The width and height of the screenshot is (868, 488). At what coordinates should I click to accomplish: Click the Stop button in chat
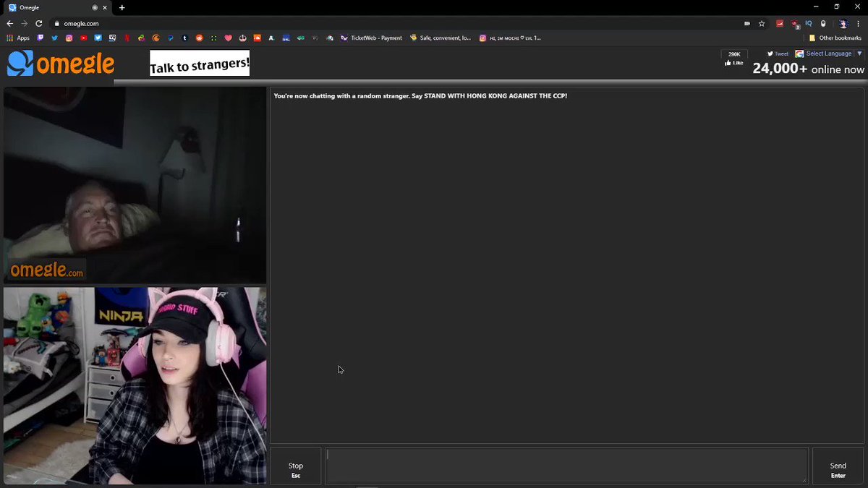(295, 469)
